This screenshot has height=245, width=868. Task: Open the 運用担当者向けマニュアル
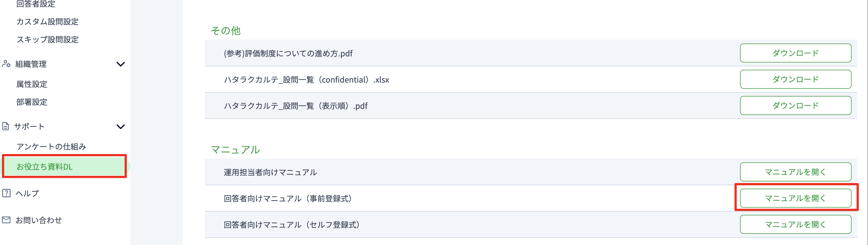(x=796, y=172)
